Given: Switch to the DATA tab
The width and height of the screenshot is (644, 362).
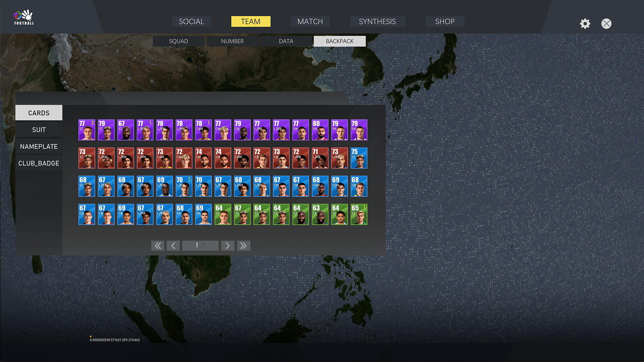Looking at the screenshot, I should coord(286,41).
